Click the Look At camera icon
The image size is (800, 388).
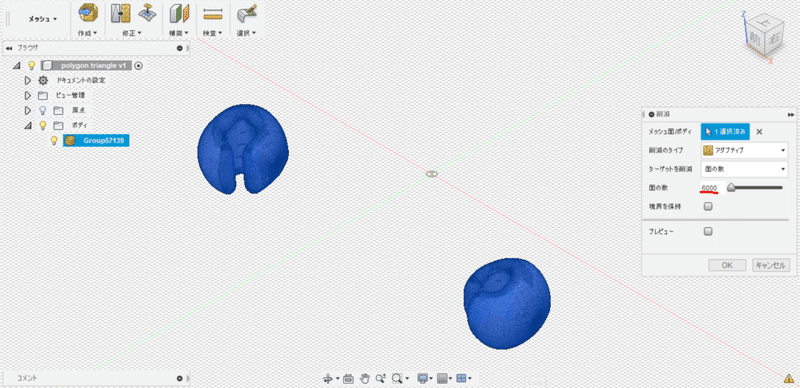click(x=348, y=379)
